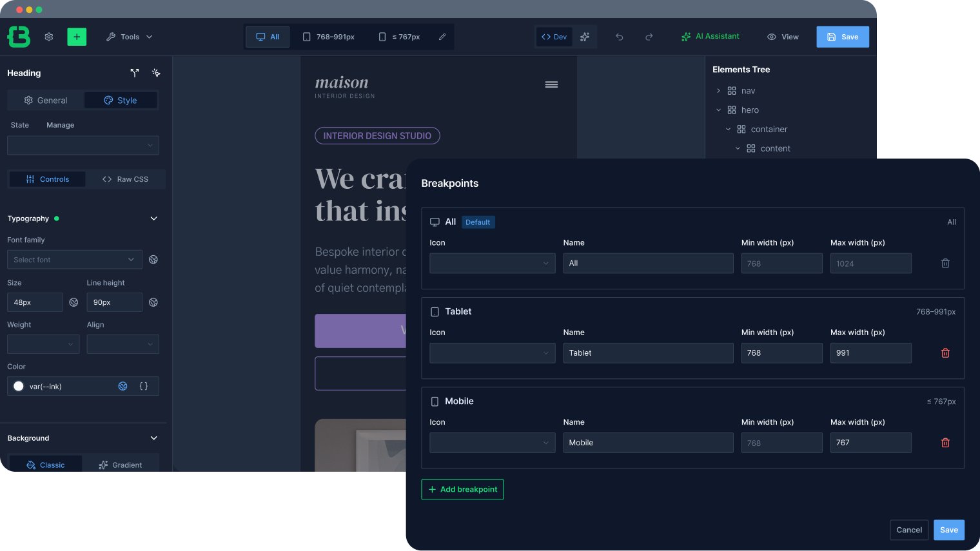This screenshot has height=551, width=980.
Task: Switch to the Style tab
Action: click(x=121, y=101)
